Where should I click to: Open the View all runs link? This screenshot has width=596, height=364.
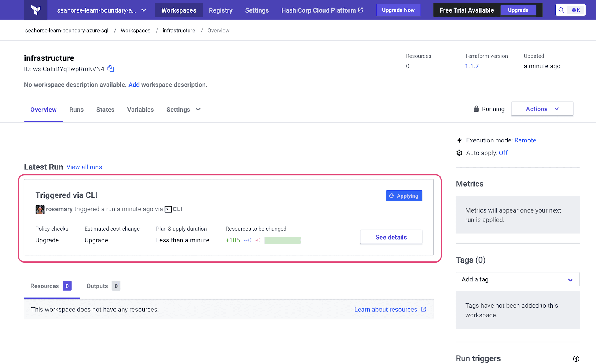84,167
